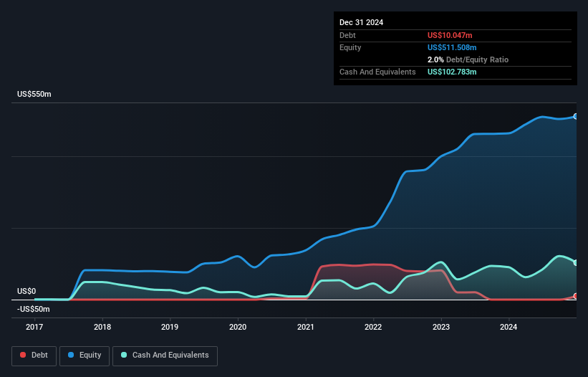Toggle Cash And Equivalents legend button
Image resolution: width=588 pixels, height=377 pixels.
coord(165,355)
